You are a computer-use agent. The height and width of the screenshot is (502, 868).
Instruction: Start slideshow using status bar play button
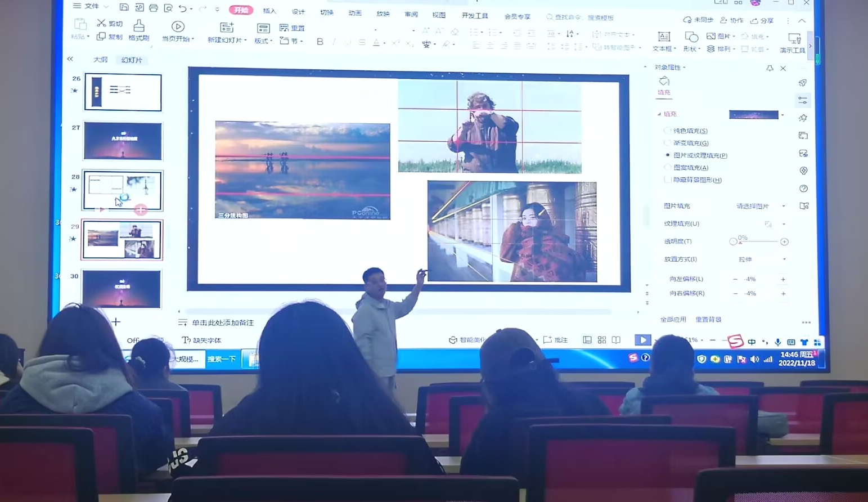tap(642, 340)
